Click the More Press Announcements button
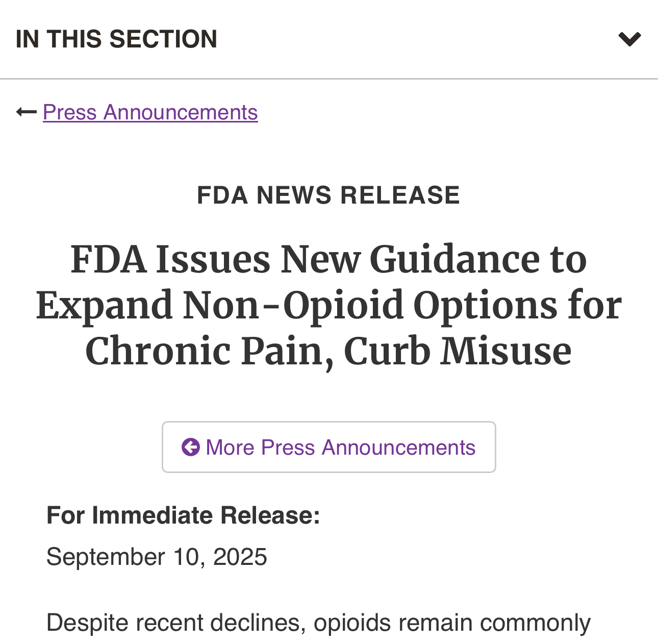Image resolution: width=658 pixels, height=644 pixels. pyautogui.click(x=329, y=447)
